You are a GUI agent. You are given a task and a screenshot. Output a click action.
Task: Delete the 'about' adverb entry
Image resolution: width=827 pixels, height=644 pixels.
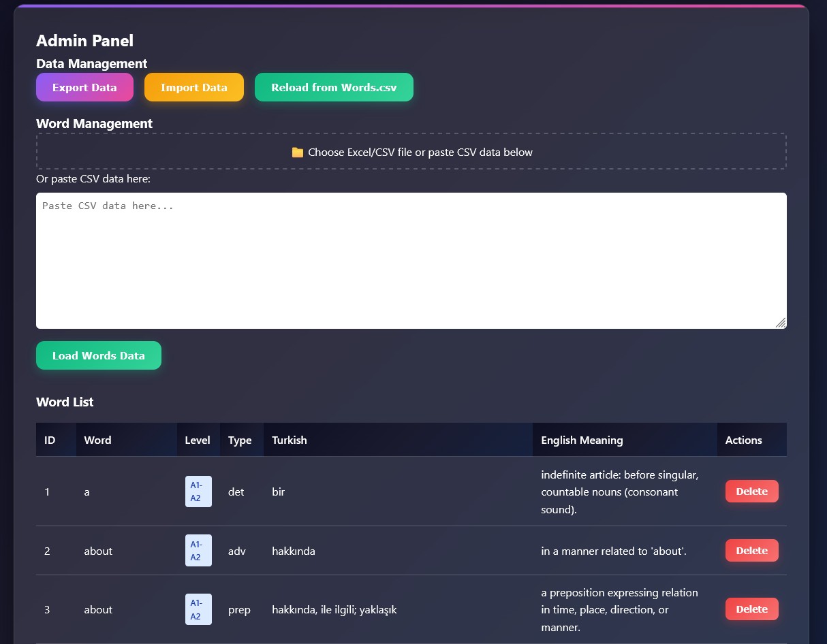tap(751, 550)
